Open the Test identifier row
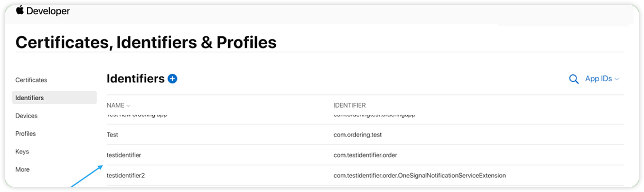The height and width of the screenshot is (192, 644). [x=365, y=135]
